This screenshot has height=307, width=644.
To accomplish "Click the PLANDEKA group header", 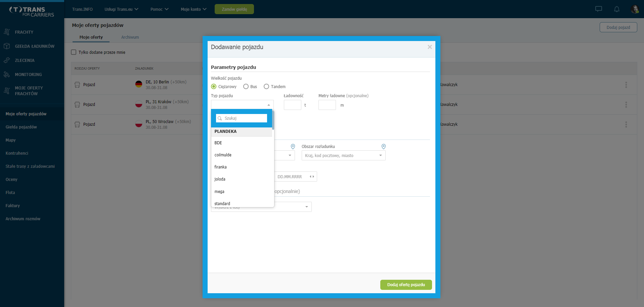I will [242, 131].
